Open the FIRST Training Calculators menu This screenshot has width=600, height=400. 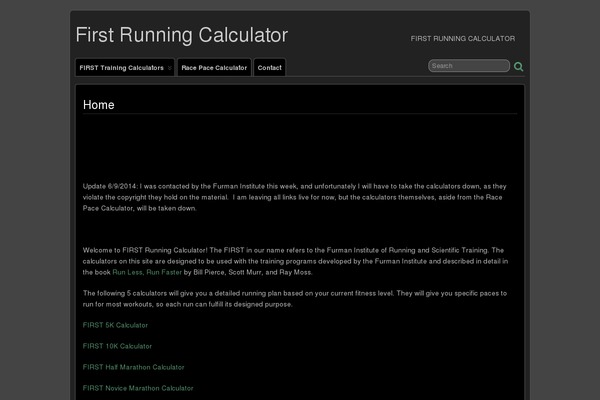(125, 68)
